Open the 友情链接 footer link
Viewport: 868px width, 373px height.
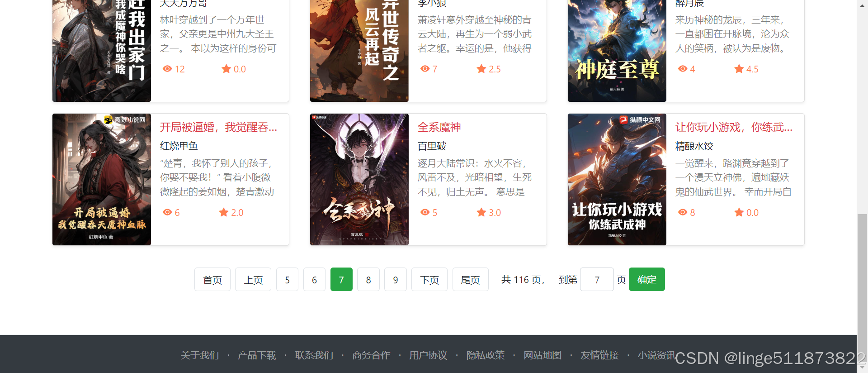599,355
